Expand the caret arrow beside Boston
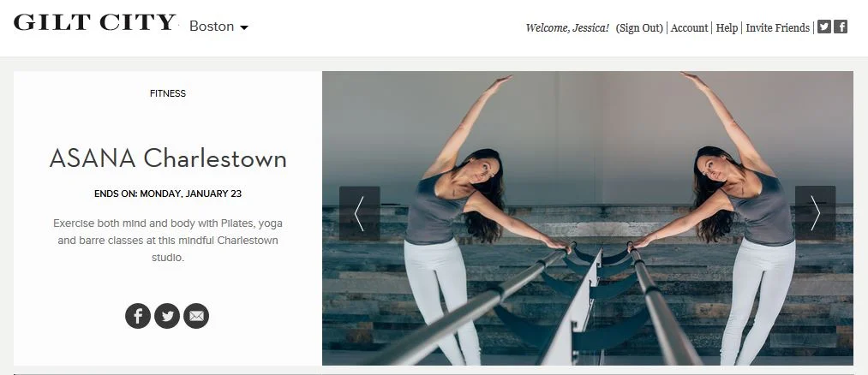 (x=243, y=27)
